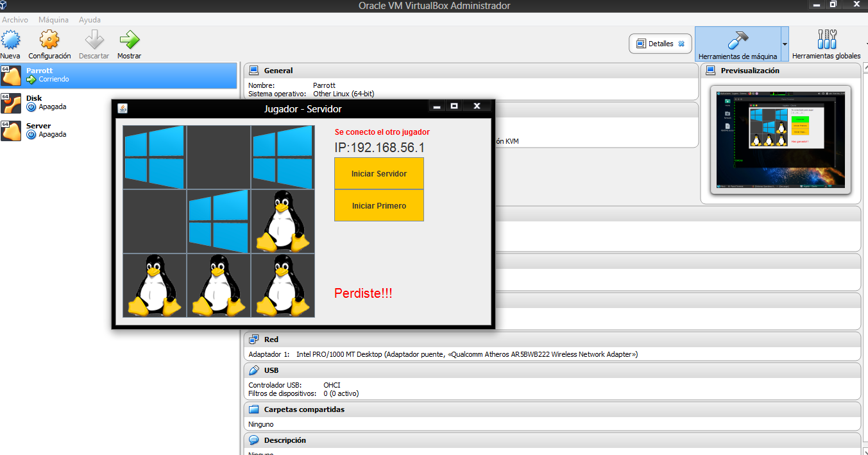This screenshot has height=455, width=868.
Task: Click the middle-right penguin board cell
Action: pyautogui.click(x=283, y=221)
